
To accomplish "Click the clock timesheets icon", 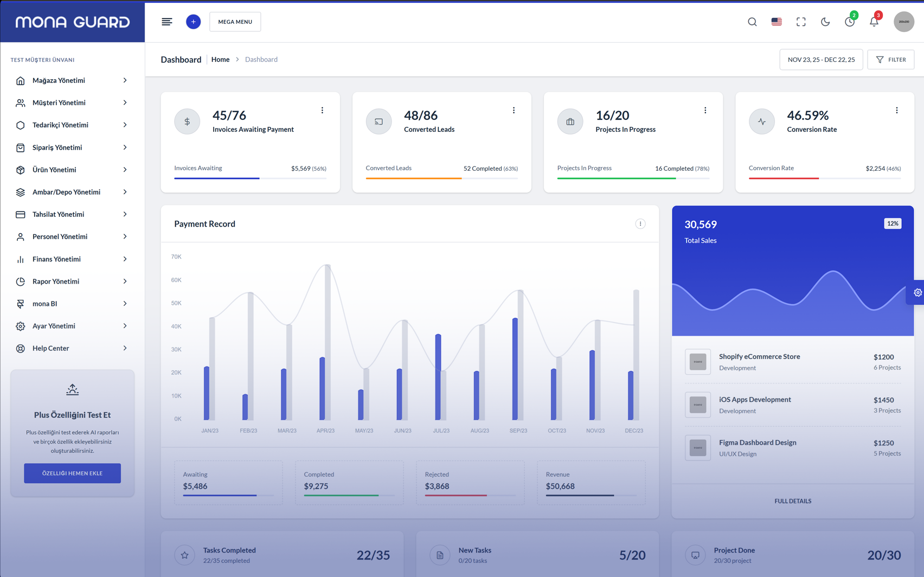I will click(849, 22).
